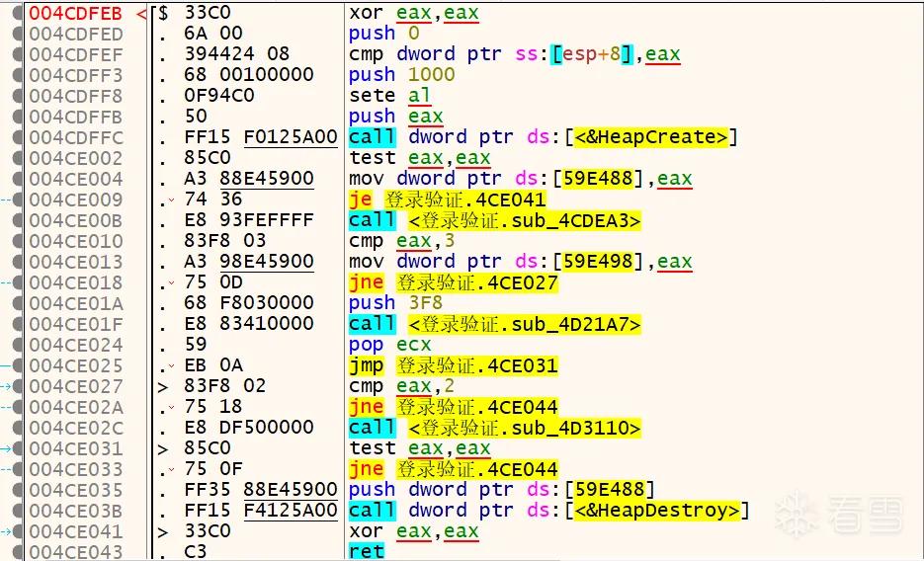Select push dword ptr ds:[59E488] instruction
The height and width of the screenshot is (561, 924).
coord(501,490)
